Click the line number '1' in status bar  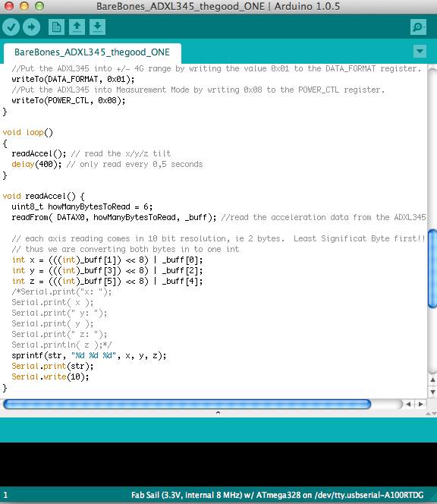[x=5, y=495]
